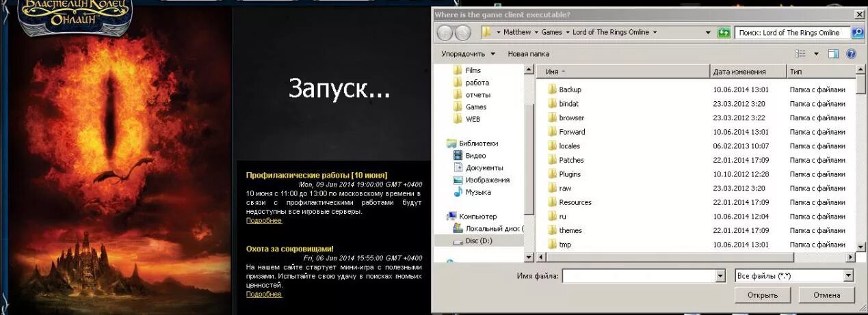Open the Изображения library
The image size is (868, 315).
(x=482, y=180)
